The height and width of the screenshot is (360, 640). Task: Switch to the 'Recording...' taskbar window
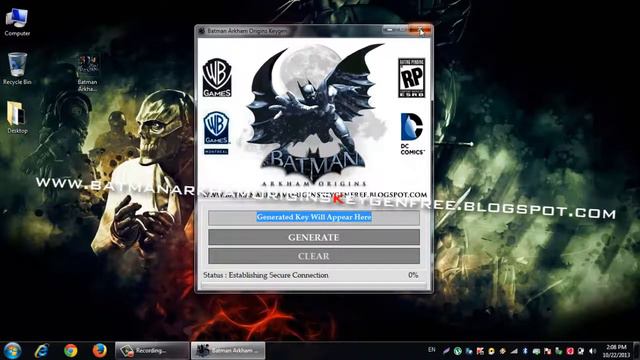pyautogui.click(x=152, y=351)
